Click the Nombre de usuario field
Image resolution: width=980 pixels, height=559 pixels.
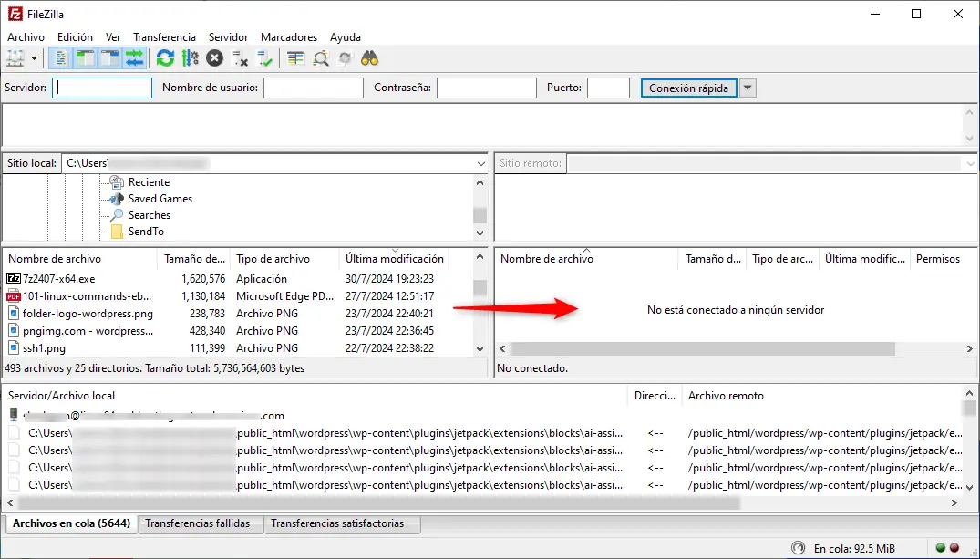313,88
